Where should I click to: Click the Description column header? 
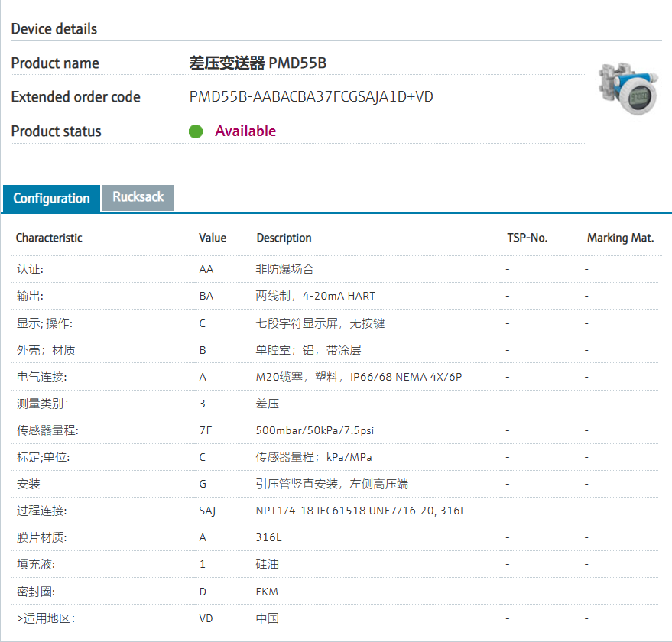pyautogui.click(x=284, y=238)
